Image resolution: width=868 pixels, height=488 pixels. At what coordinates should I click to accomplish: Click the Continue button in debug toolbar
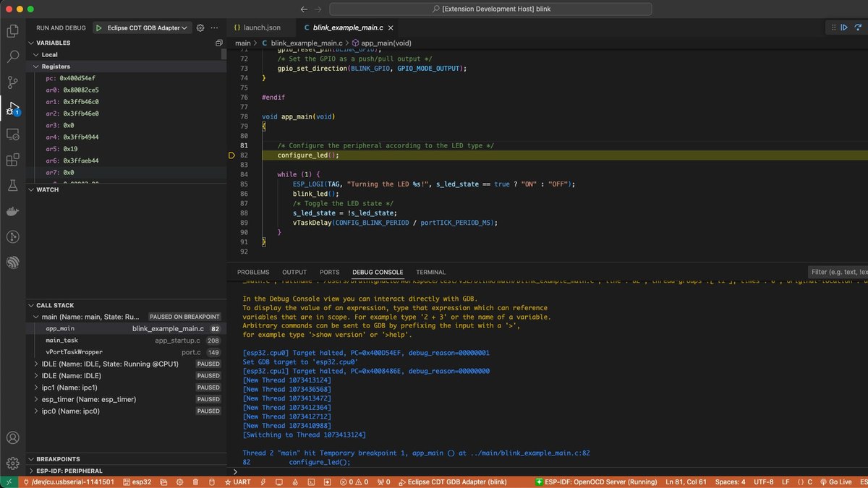click(844, 27)
